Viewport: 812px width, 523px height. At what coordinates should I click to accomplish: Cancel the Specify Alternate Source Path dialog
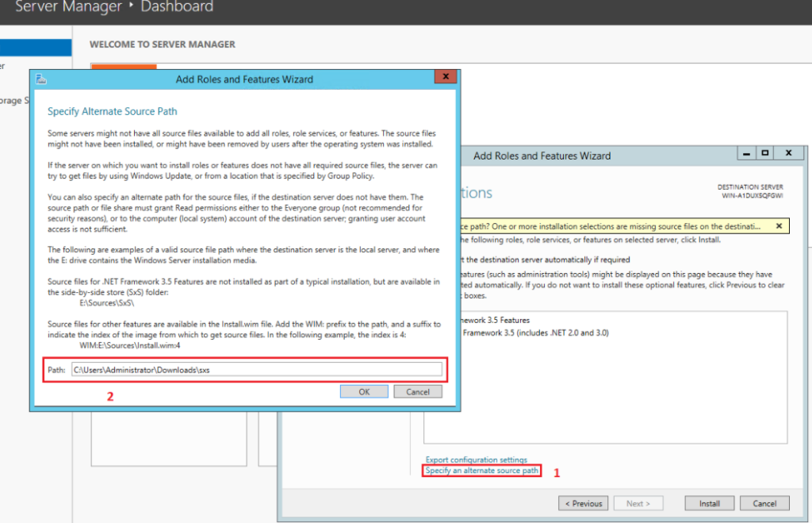pos(418,392)
